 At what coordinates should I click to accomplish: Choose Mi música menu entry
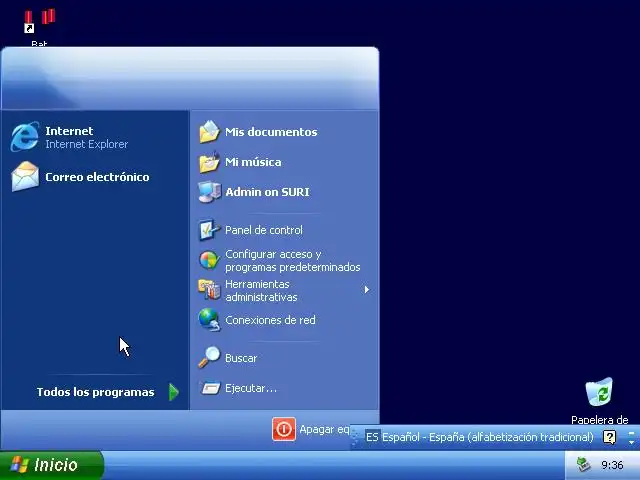[x=253, y=162]
